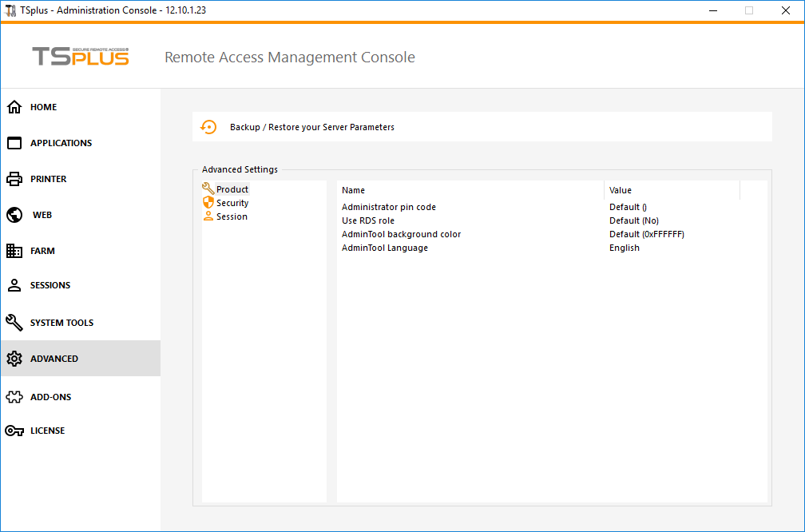805x532 pixels.
Task: Click the Advanced gear icon
Action: coord(14,359)
